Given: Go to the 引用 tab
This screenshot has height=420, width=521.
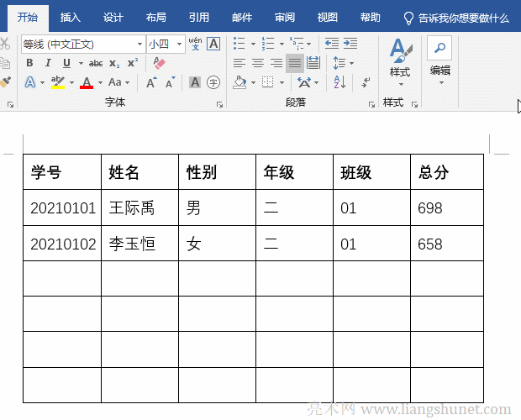Looking at the screenshot, I should click(199, 18).
